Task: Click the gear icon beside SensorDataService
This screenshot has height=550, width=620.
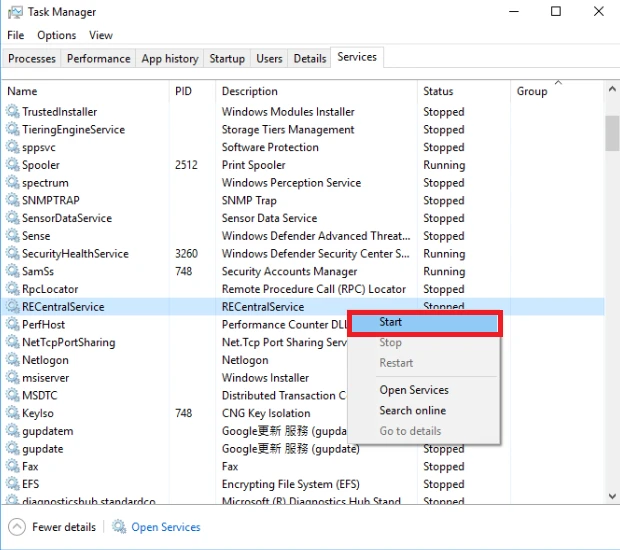Action: point(13,218)
